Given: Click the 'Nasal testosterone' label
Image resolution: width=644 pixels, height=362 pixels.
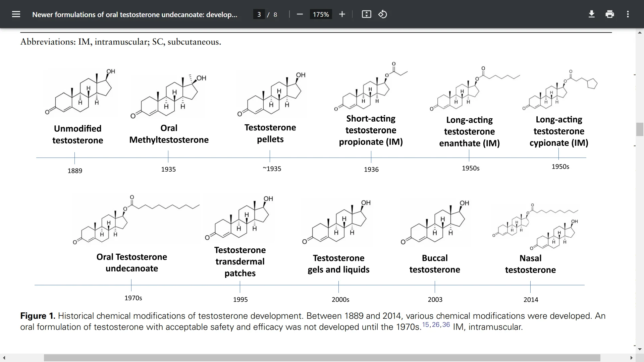Looking at the screenshot, I should pyautogui.click(x=530, y=264).
